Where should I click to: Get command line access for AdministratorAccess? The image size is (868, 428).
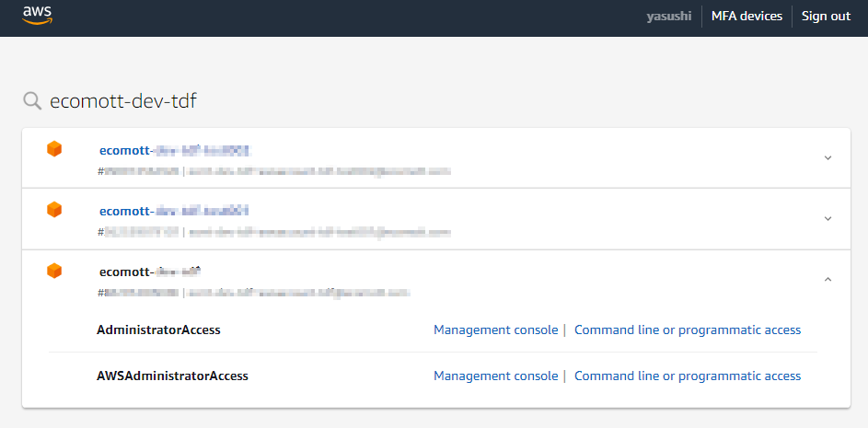(688, 330)
